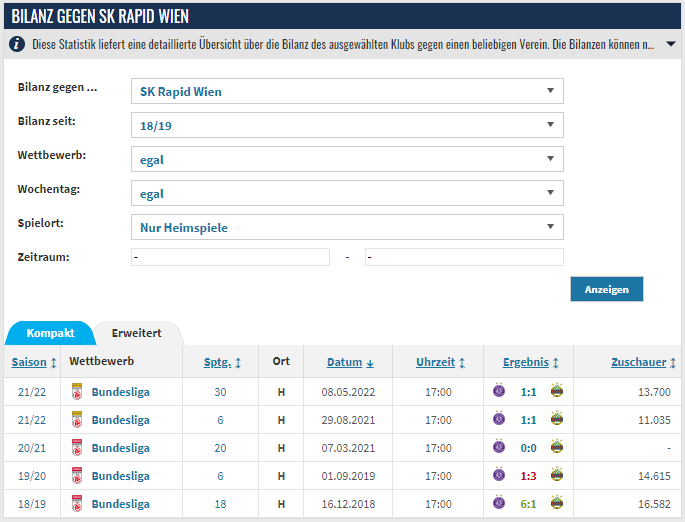Open the 'Bilanz gegen' SK Rapid Wien dropdown

coord(347,91)
